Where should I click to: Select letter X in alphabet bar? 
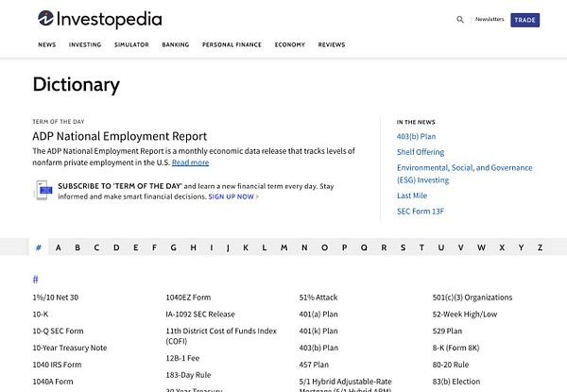coord(502,247)
